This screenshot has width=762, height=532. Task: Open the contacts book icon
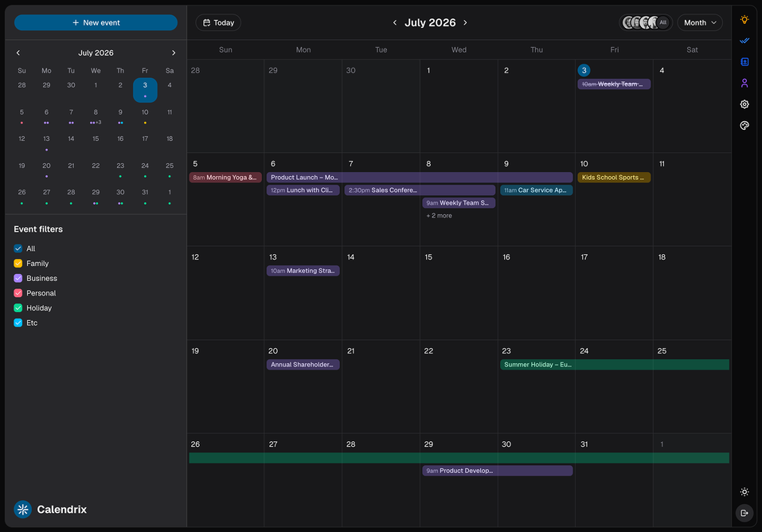coord(744,62)
